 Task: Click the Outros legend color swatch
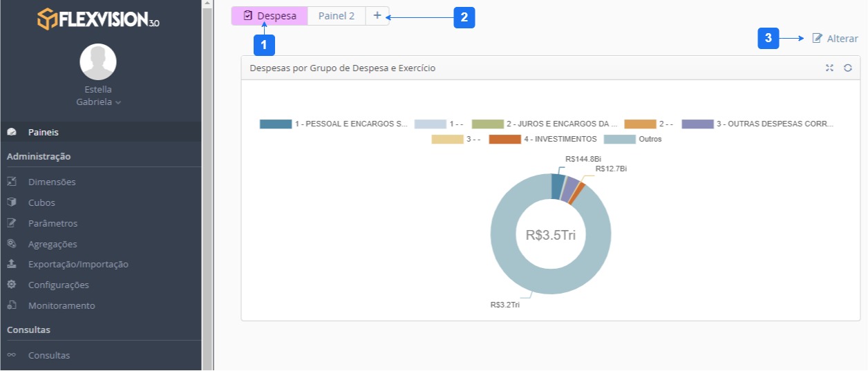(x=619, y=140)
